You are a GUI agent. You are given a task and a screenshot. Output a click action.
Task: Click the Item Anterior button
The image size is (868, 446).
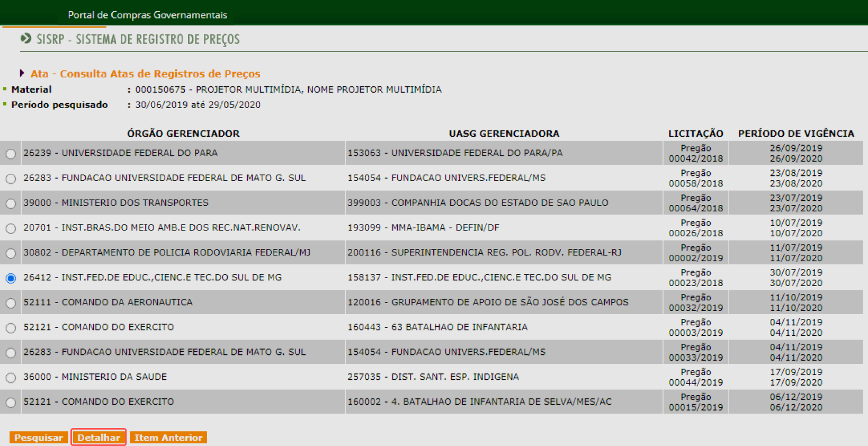pos(168,438)
